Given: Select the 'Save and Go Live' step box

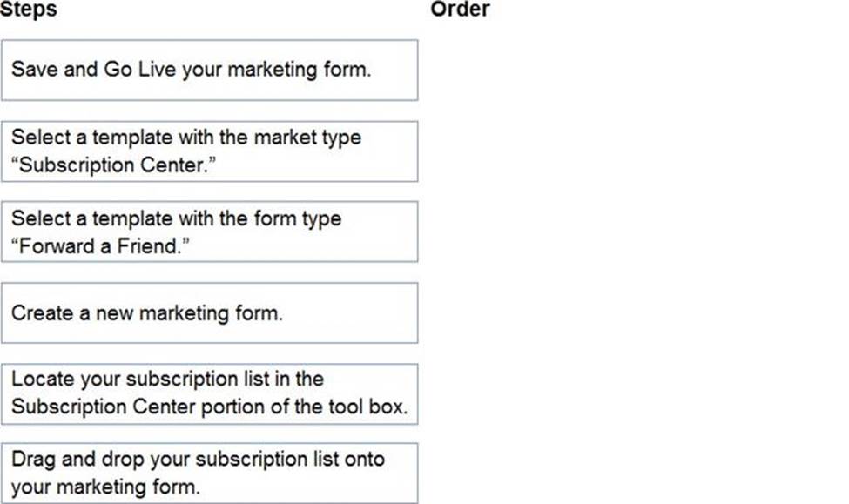Looking at the screenshot, I should point(209,70).
